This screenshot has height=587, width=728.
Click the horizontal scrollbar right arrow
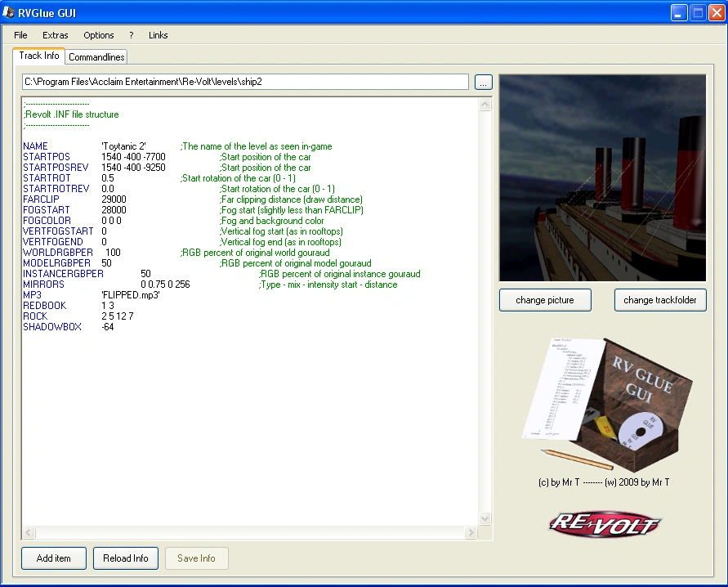[471, 533]
